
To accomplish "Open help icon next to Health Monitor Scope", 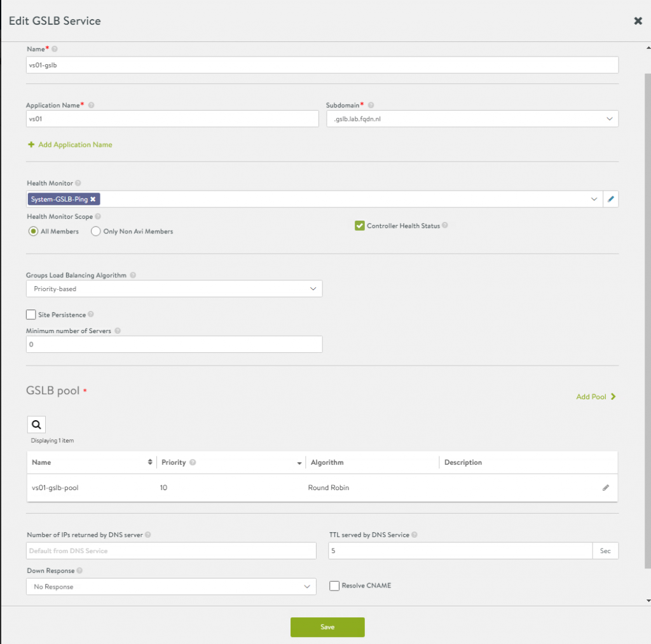I will 97,217.
